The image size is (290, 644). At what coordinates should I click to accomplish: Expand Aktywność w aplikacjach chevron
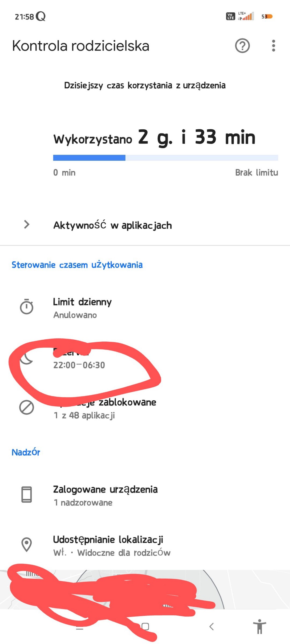coord(27,225)
